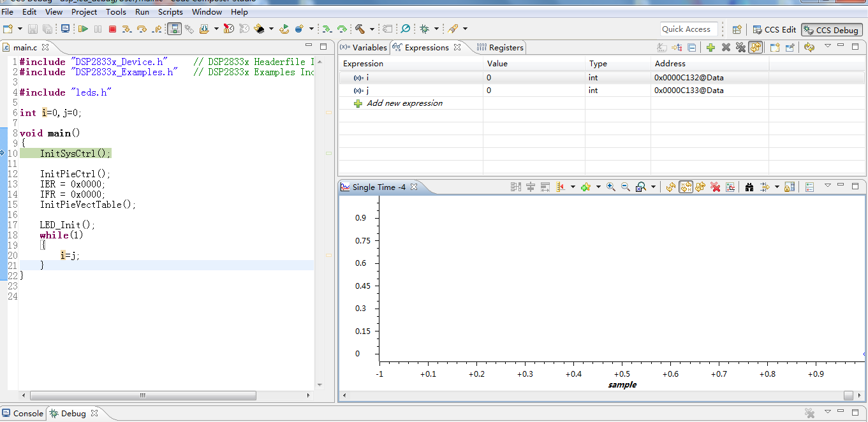This screenshot has width=868, height=422.
Task: Select expression row i
Action: pyautogui.click(x=601, y=77)
